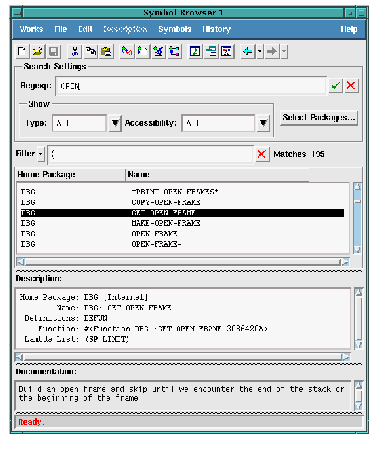
Task: Click the Name column header
Action: 217,175
